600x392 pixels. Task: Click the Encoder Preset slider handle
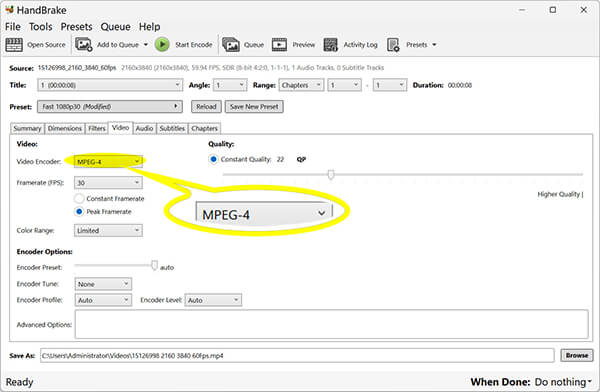(154, 265)
